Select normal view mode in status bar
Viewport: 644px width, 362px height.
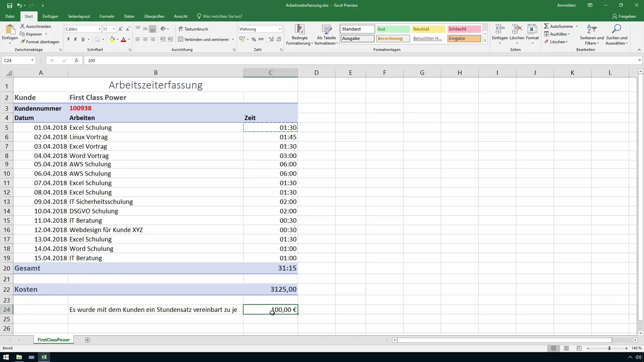point(553,348)
